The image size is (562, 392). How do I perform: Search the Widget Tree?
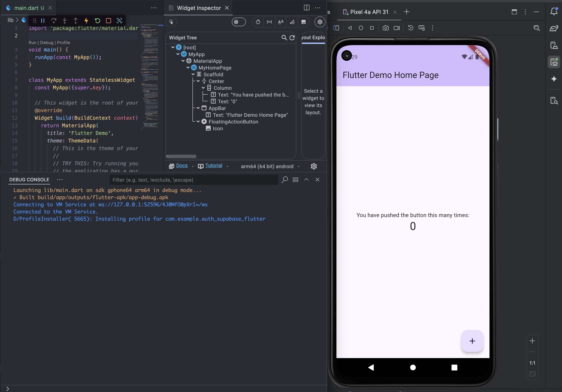tap(284, 38)
